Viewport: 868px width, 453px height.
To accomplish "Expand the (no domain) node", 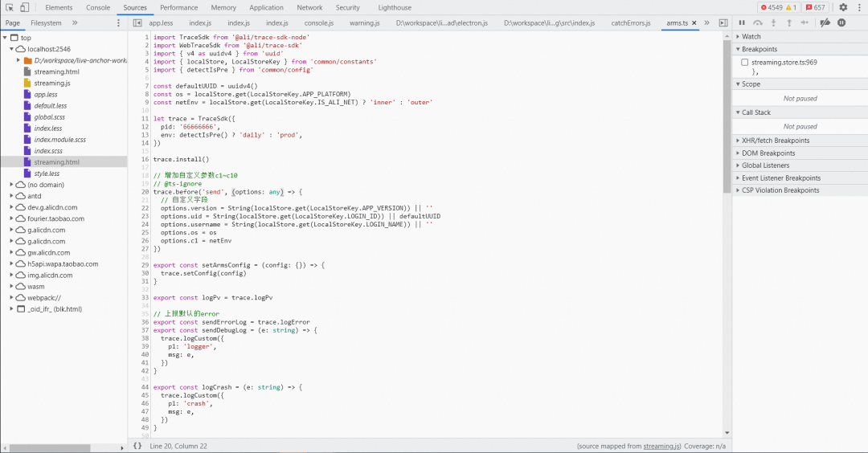I will (11, 185).
